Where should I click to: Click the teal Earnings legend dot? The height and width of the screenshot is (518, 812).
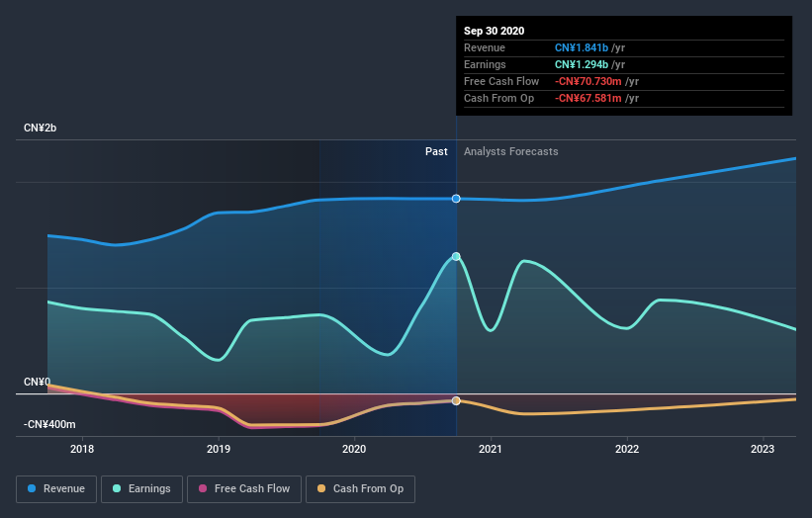click(x=117, y=488)
